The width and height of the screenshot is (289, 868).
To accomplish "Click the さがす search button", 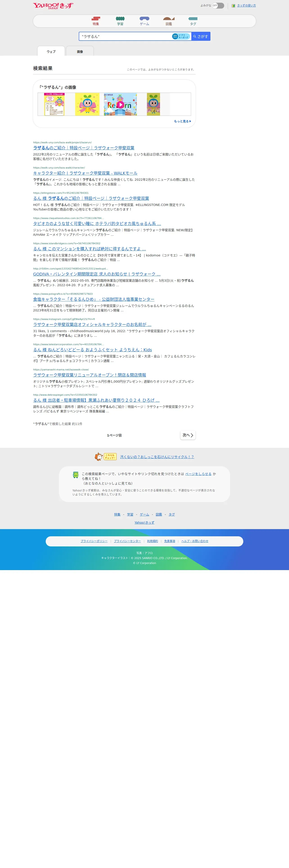I will click(201, 36).
